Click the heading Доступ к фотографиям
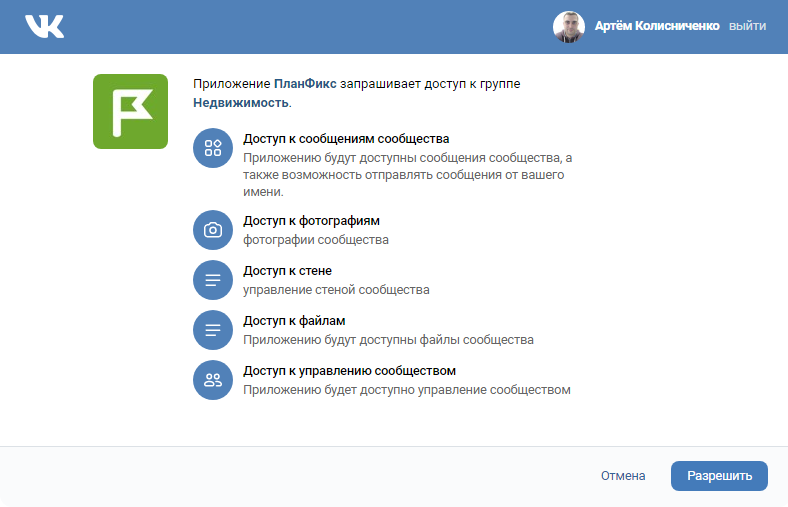The width and height of the screenshot is (788, 507). pos(312,221)
